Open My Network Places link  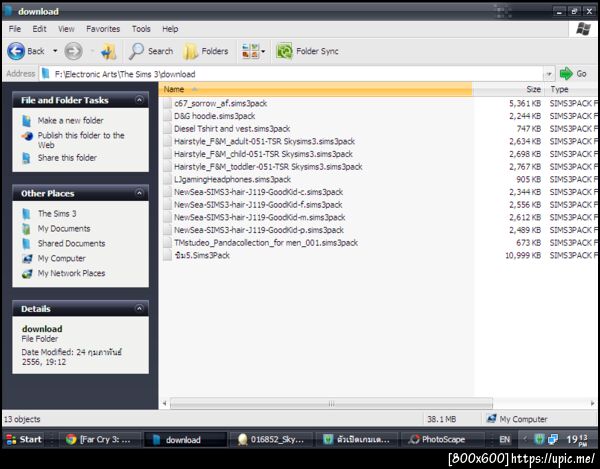[71, 273]
